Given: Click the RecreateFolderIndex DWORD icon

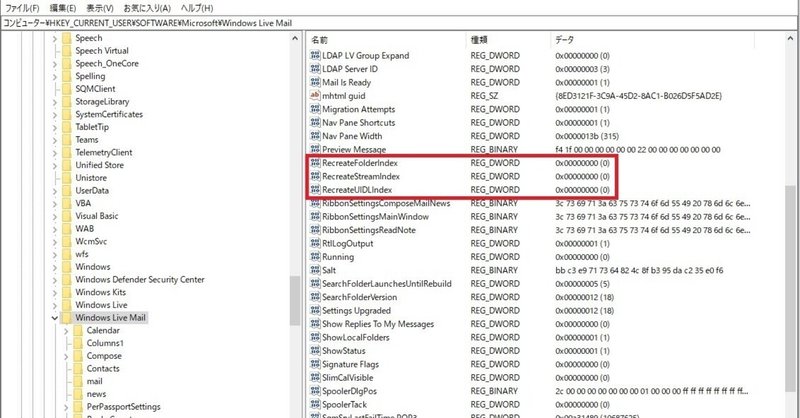Looking at the screenshot, I should pos(315,163).
